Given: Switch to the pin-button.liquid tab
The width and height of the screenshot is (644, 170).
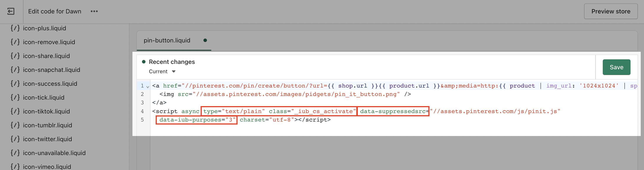Looking at the screenshot, I should click(x=167, y=40).
